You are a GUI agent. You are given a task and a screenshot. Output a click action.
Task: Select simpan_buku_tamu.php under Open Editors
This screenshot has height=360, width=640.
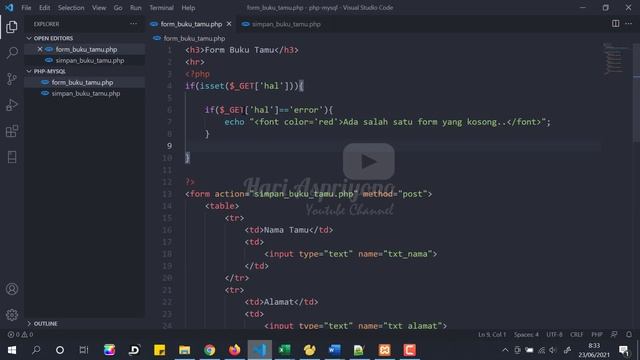click(x=90, y=60)
